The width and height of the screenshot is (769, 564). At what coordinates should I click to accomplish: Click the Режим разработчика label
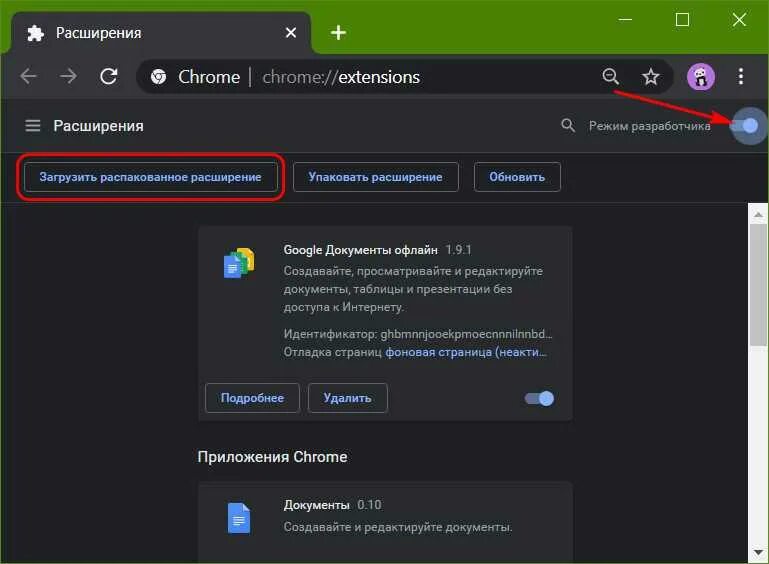tap(649, 126)
